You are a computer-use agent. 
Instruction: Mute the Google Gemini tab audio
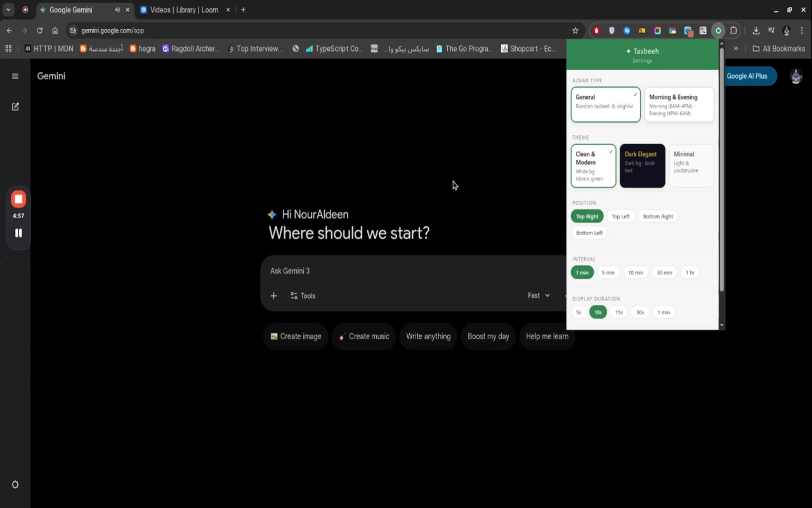[x=117, y=10]
